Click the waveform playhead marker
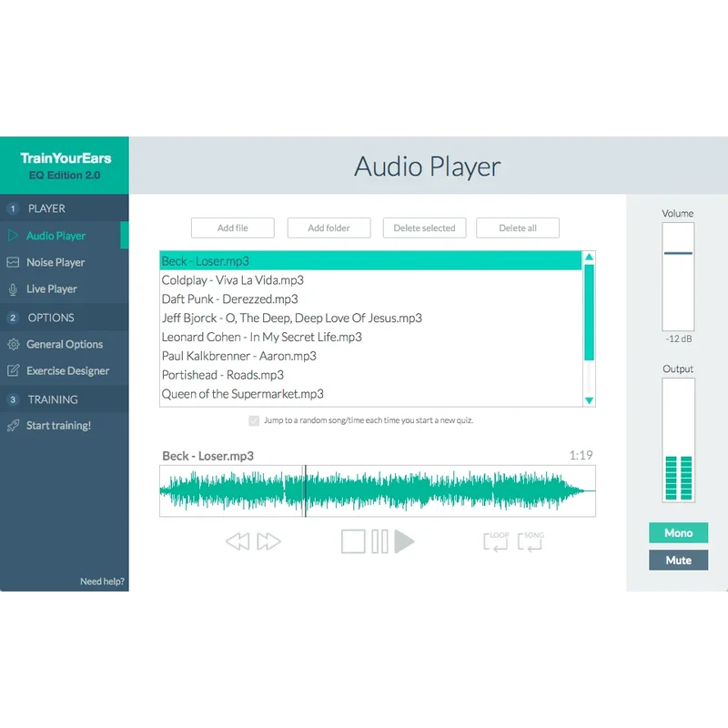728x728 pixels. [x=305, y=490]
